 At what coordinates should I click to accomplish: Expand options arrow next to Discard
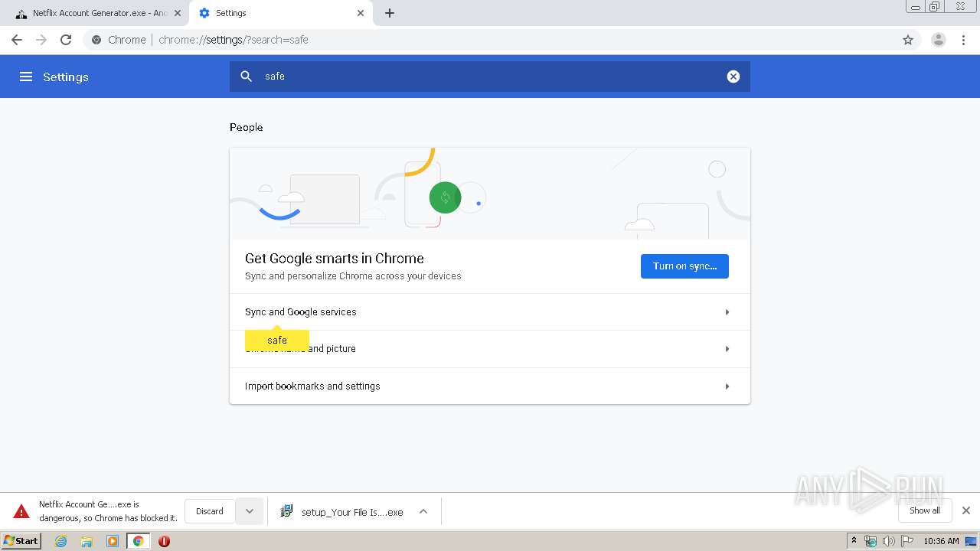click(250, 511)
